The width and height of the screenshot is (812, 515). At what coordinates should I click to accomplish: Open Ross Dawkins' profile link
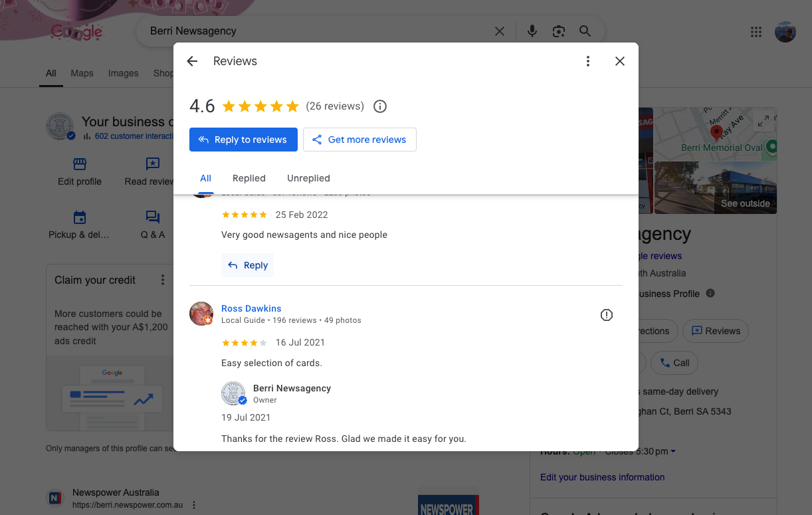pyautogui.click(x=251, y=308)
